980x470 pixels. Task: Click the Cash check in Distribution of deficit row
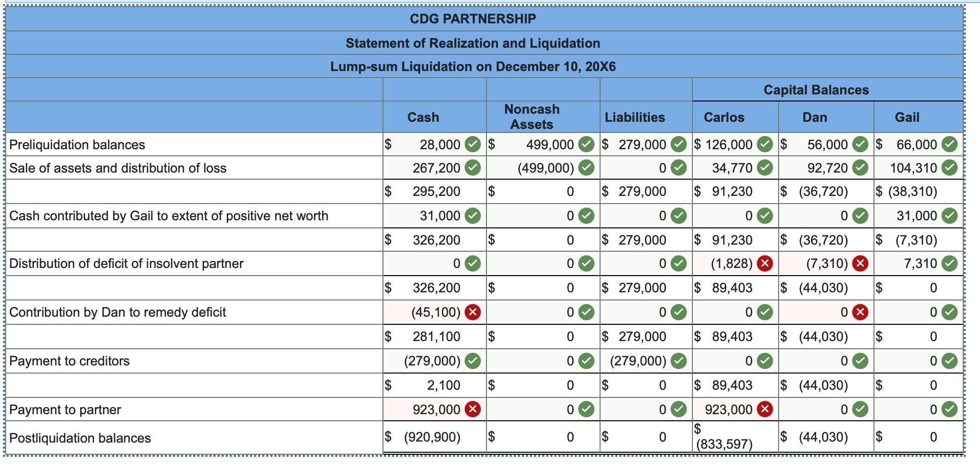pos(473,263)
